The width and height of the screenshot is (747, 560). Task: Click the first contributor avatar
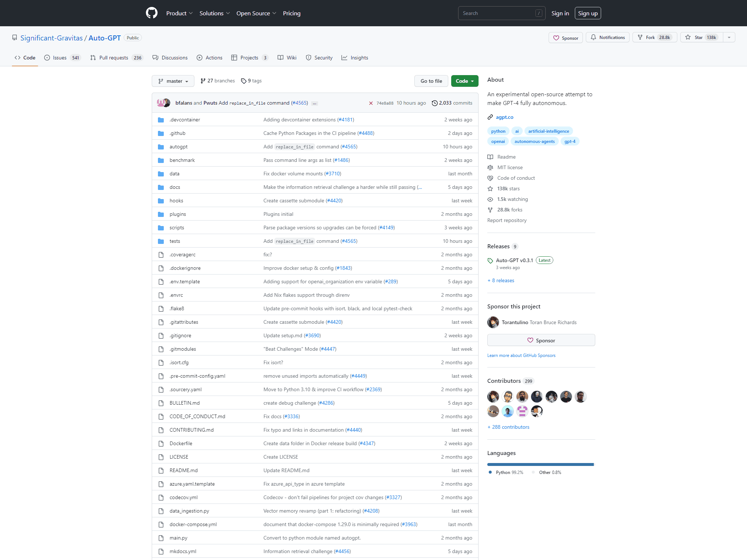pyautogui.click(x=493, y=396)
